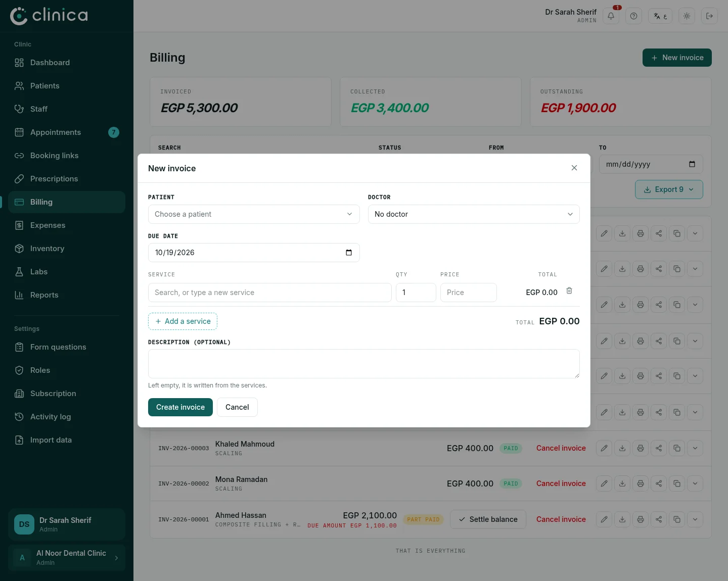Close the New invoice dialog
728x581 pixels.
point(574,168)
